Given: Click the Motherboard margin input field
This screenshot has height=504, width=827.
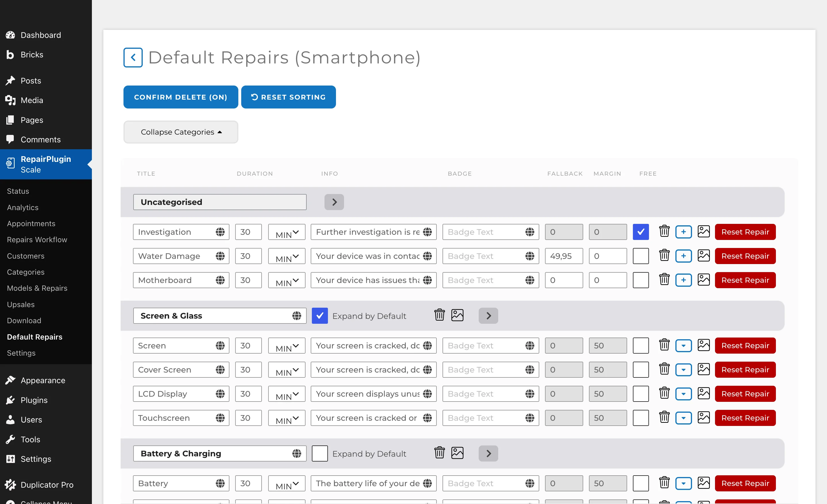Looking at the screenshot, I should tap(608, 280).
